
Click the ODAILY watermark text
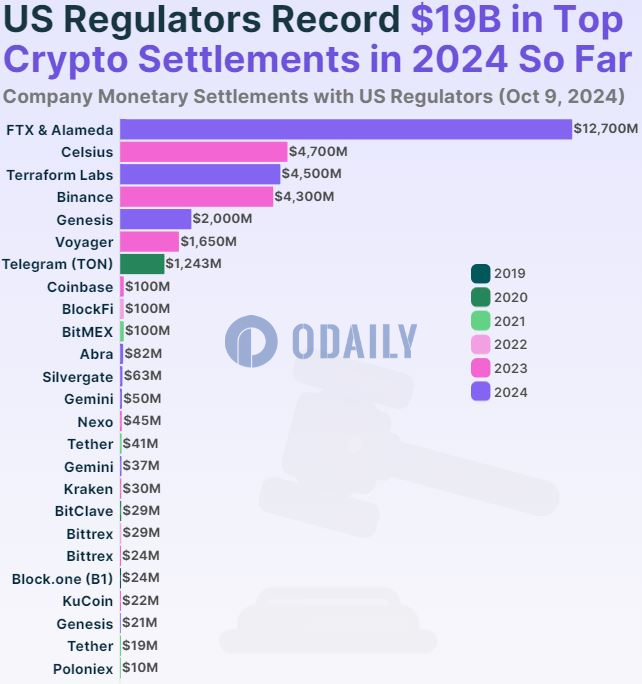(354, 341)
